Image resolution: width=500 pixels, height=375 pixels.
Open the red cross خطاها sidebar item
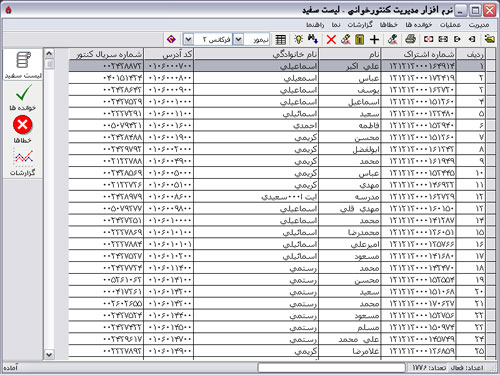(23, 129)
